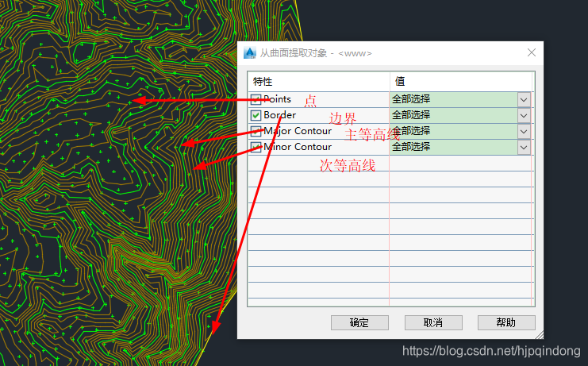
Task: Click the 值 column header
Action: 461,81
